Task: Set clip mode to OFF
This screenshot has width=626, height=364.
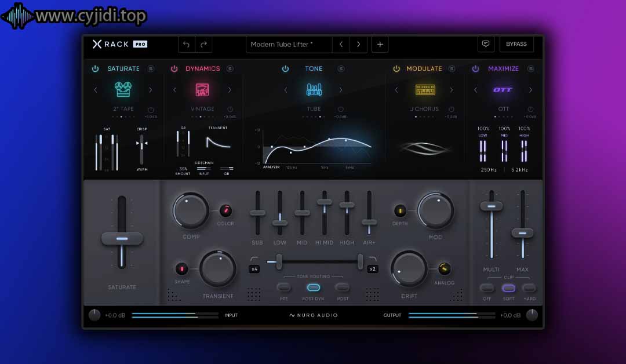Action: 487,287
